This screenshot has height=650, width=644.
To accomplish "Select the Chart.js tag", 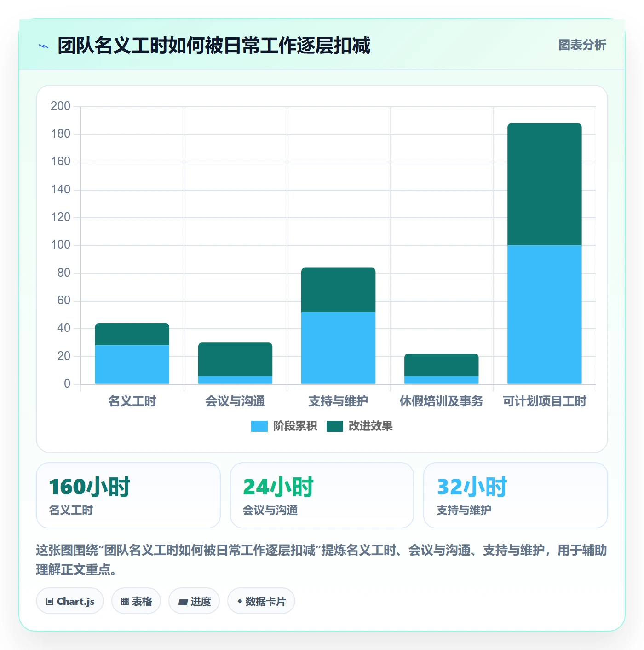I will 70,601.
